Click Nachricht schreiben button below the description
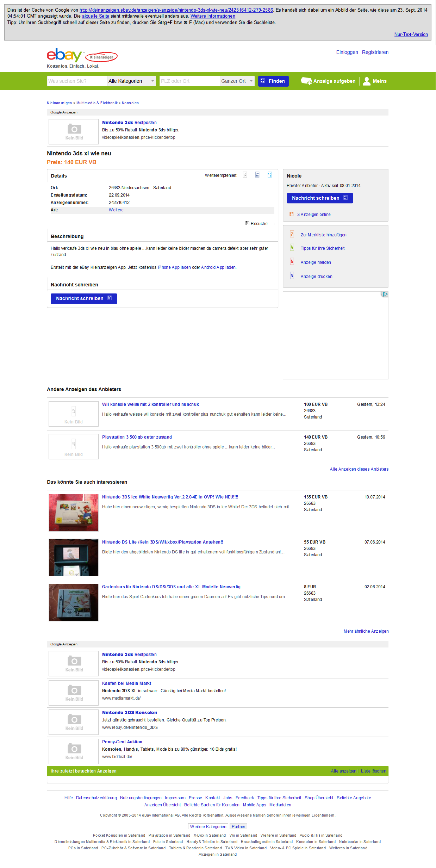This screenshot has height=868, width=436. [84, 298]
